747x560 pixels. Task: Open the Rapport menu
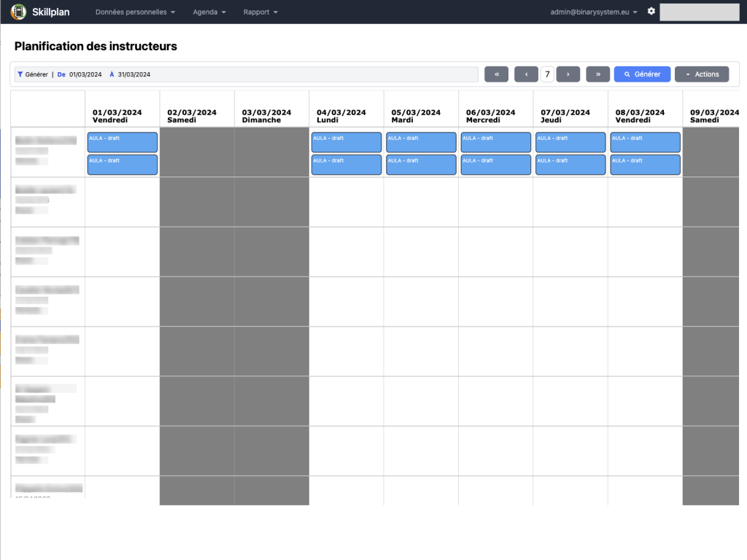[x=260, y=12]
